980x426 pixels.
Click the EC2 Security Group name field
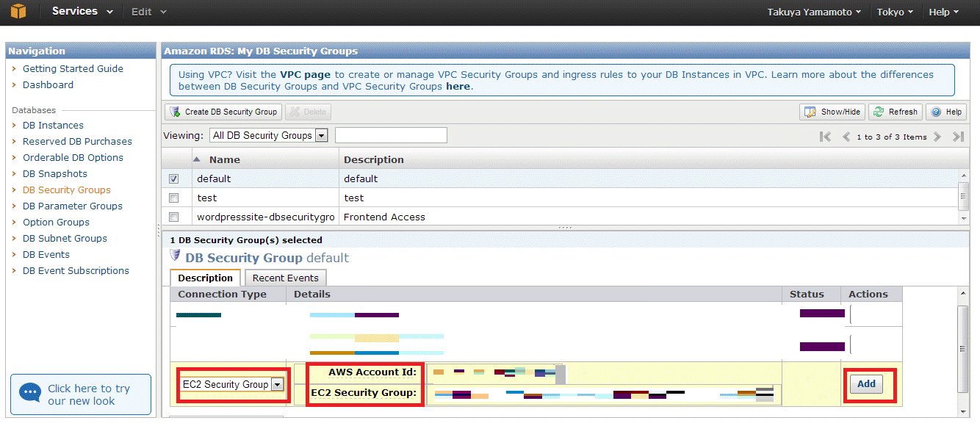[603, 394]
